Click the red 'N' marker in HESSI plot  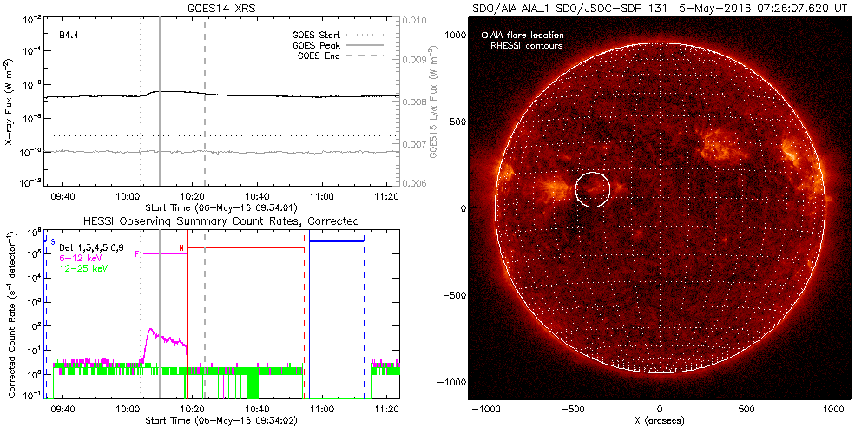pyautogui.click(x=181, y=248)
